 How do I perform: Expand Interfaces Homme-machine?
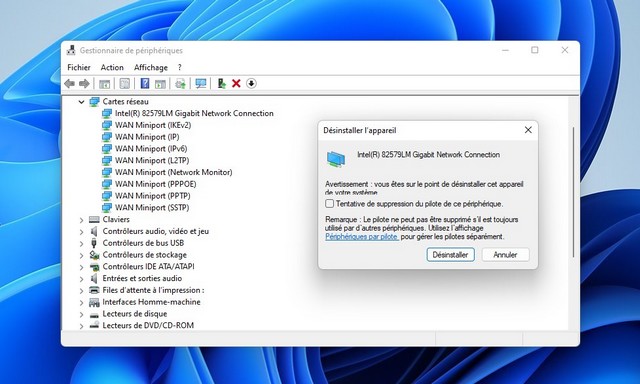[81, 303]
